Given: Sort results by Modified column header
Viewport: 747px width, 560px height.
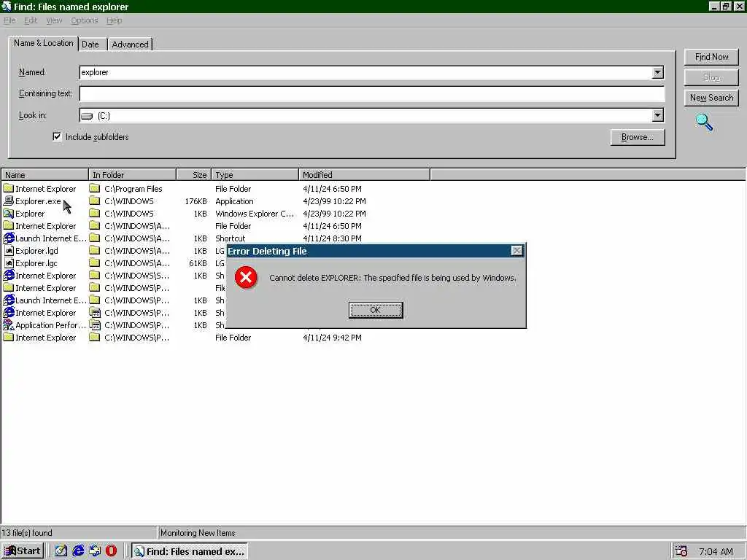Looking at the screenshot, I should pyautogui.click(x=365, y=175).
